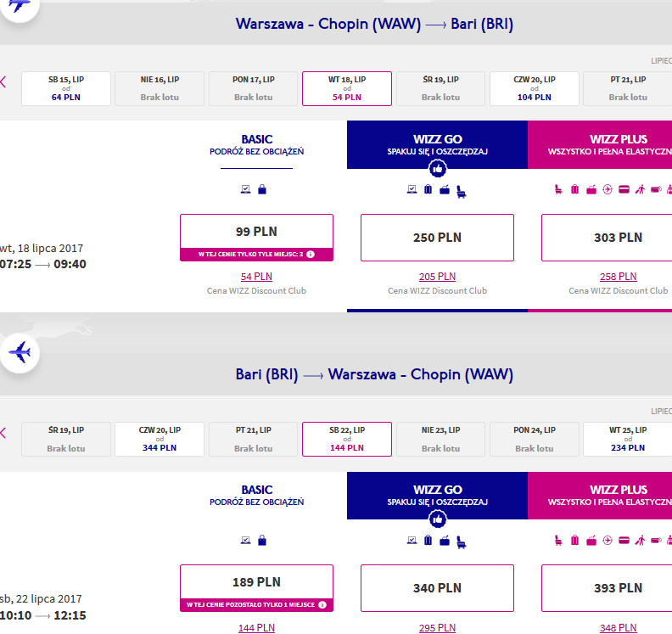672x634 pixels.
Task: Click outbound BASIC 'Podróż bez obciążeń' header
Action: tap(257, 145)
